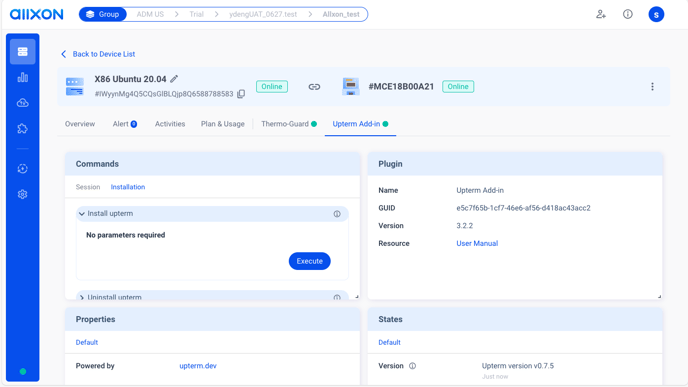
Task: Click the MCE18B00A21 hardware icon
Action: 351,86
